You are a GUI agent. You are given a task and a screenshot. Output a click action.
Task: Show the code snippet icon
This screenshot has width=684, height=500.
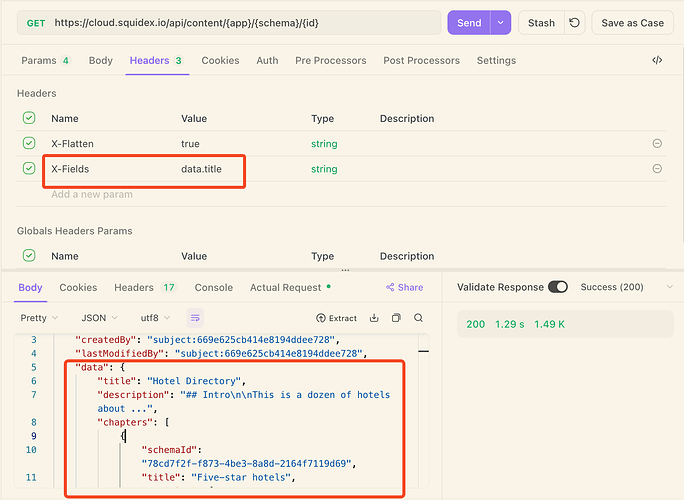[657, 60]
